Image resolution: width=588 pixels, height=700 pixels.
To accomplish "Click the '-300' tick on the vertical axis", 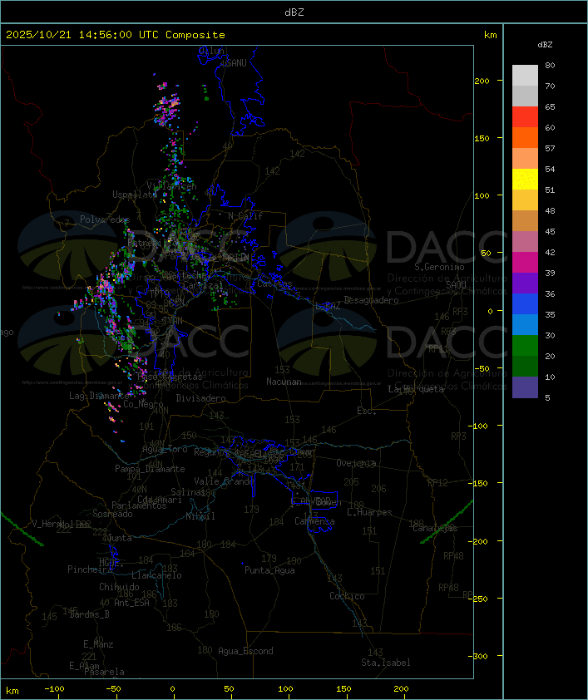I will tap(480, 656).
